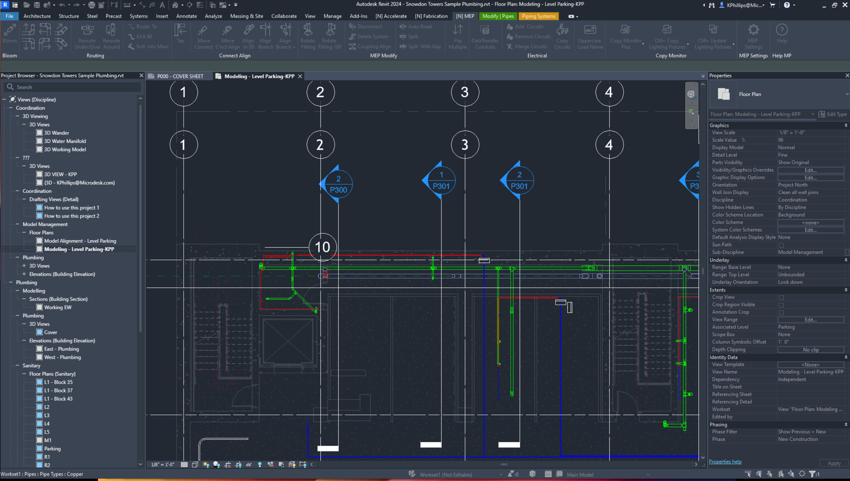The image size is (850, 481).
Task: Click the Copy Circuits tool
Action: [562, 36]
